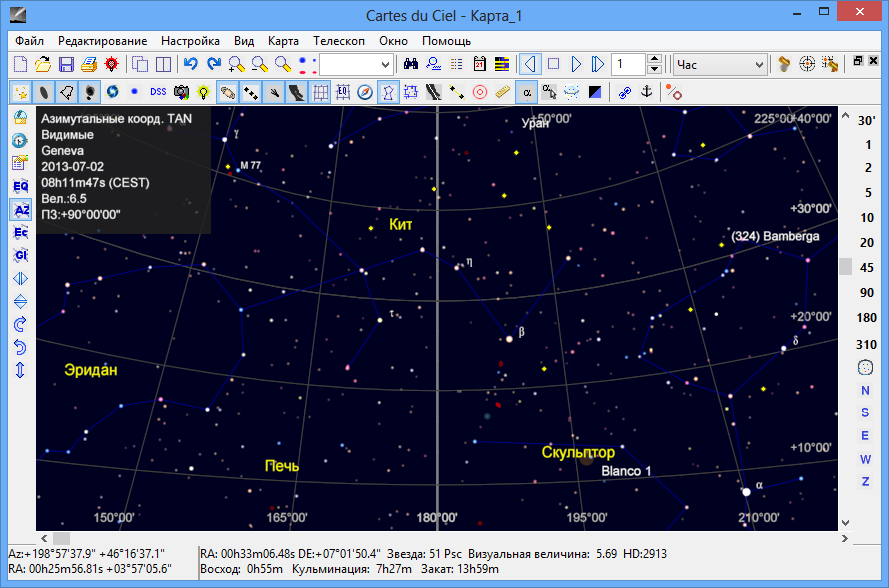Viewport: 889px width, 588px height.
Task: Switch to EQ equatorial coordinates
Action: (20, 186)
